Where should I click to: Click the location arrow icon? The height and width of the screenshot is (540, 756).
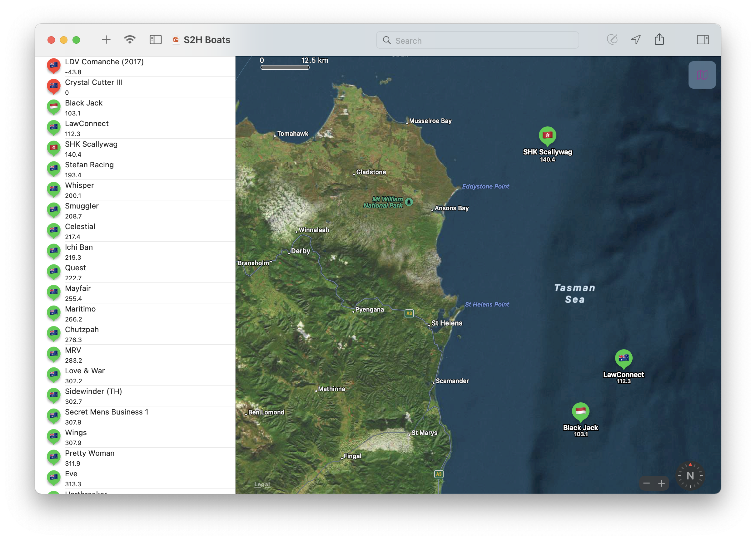coord(635,40)
